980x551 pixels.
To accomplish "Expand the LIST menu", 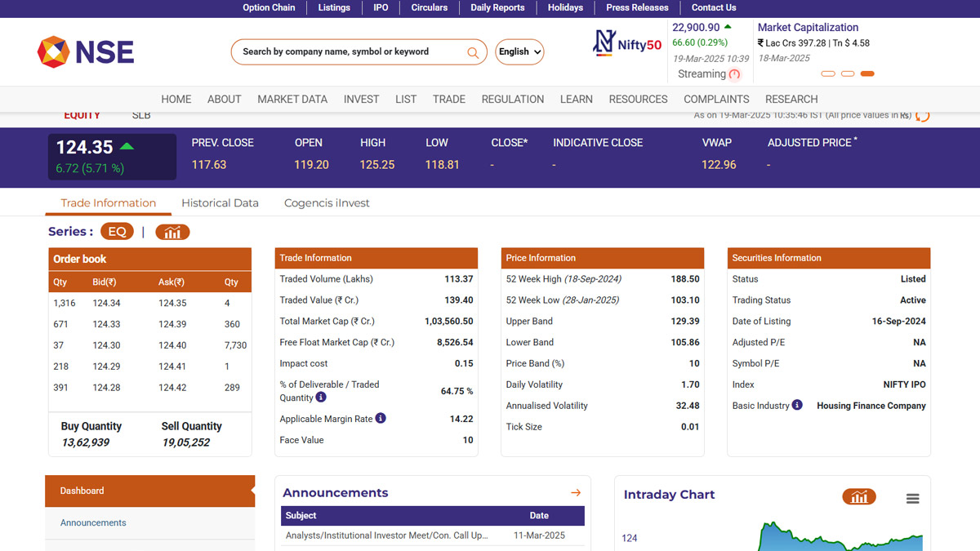I will (406, 99).
